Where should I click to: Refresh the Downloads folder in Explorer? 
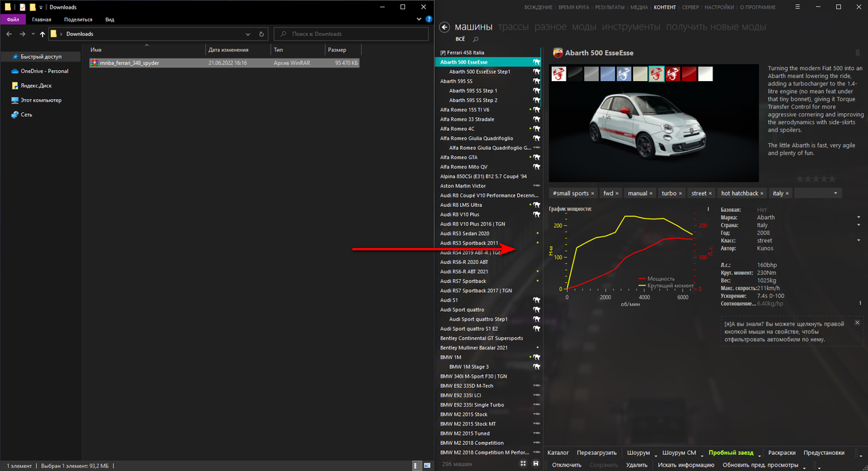pos(262,34)
